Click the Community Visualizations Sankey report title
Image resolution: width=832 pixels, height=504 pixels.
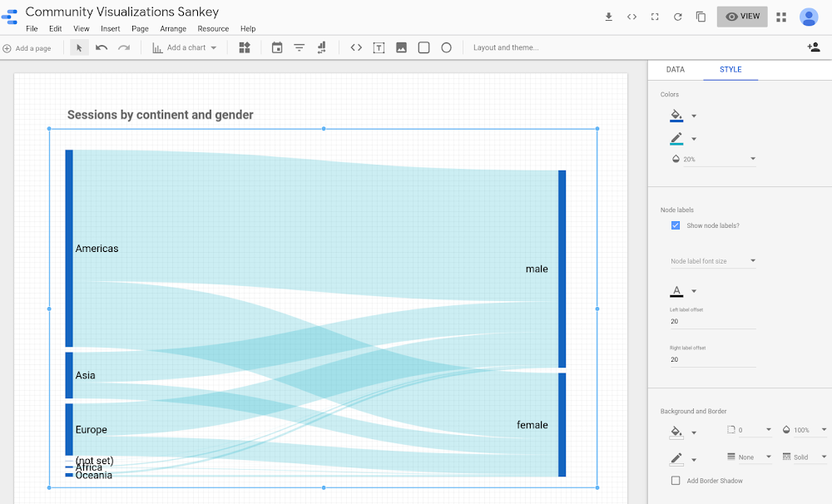(122, 12)
